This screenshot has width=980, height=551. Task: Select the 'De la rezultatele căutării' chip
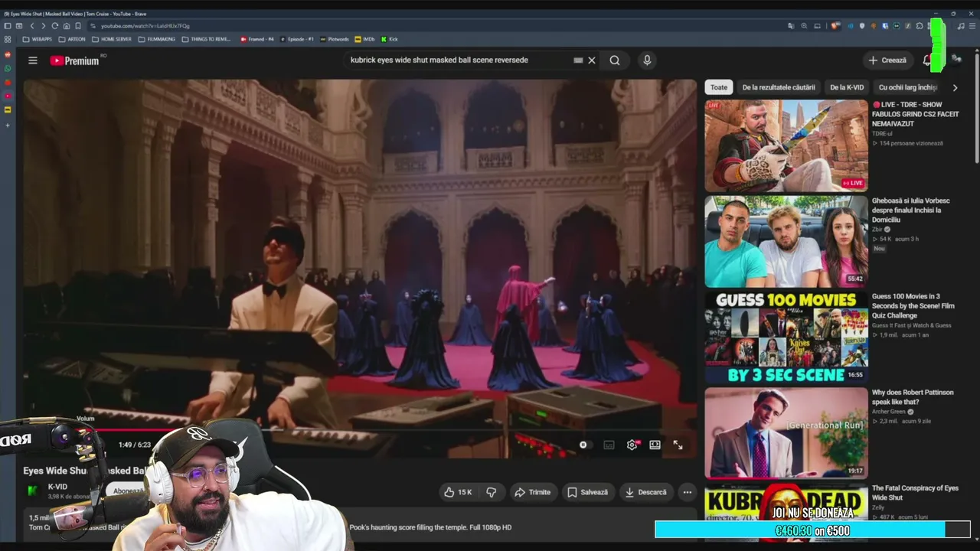pos(779,87)
